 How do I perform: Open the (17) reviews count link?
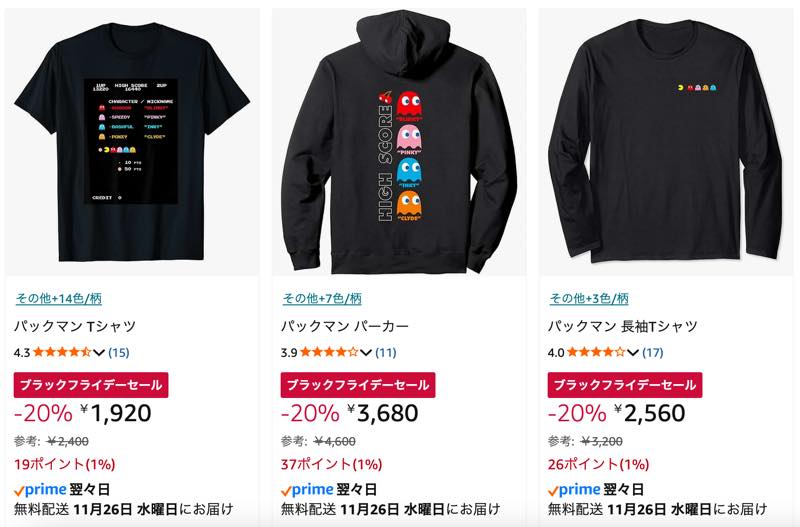point(653,353)
